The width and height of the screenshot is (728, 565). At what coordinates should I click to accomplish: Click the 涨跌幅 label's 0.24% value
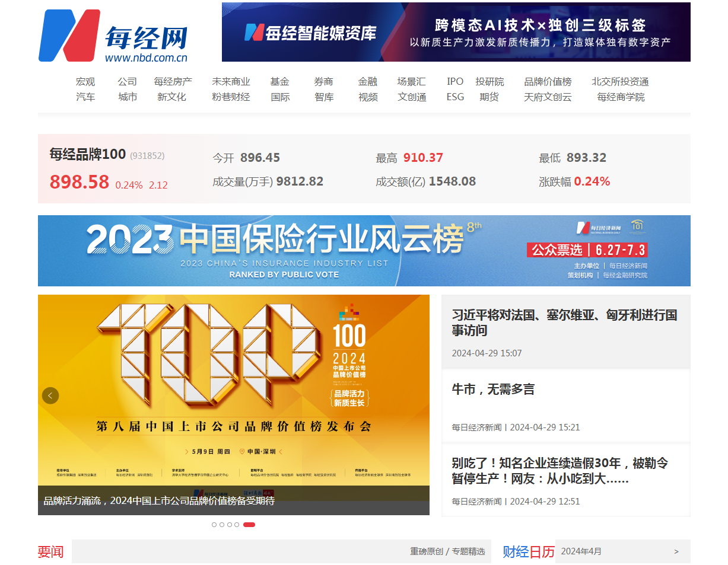click(592, 181)
